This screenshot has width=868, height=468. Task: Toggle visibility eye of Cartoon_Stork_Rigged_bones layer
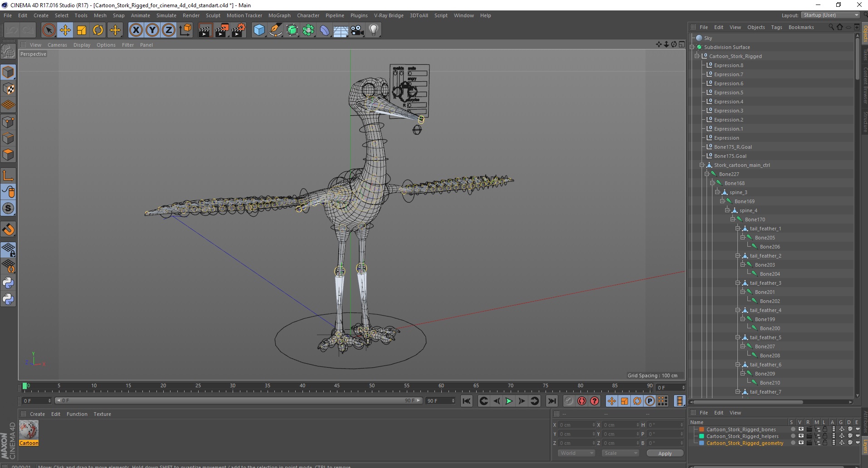tap(801, 429)
